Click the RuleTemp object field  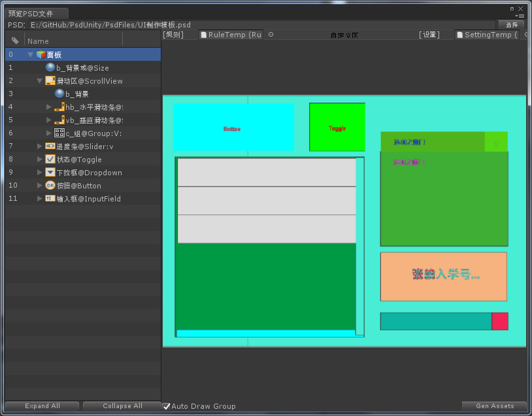231,35
